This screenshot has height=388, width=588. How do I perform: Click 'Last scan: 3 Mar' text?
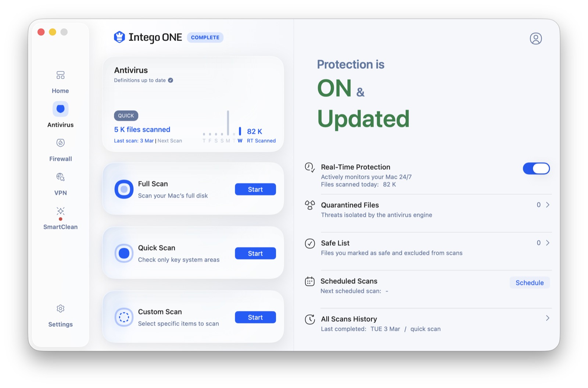click(x=134, y=141)
